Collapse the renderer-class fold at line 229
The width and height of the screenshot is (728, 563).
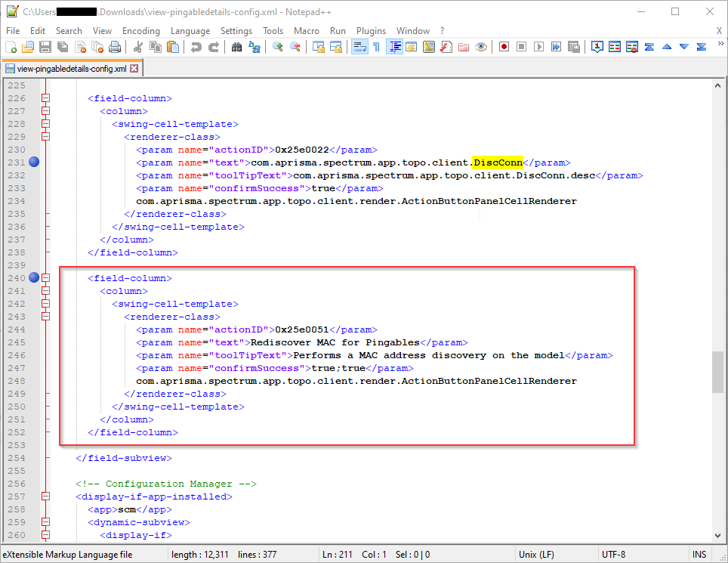45,137
